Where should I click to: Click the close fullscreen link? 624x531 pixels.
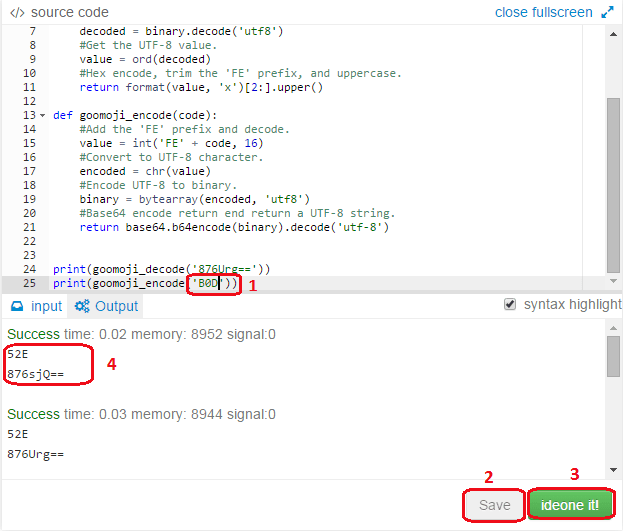click(544, 12)
